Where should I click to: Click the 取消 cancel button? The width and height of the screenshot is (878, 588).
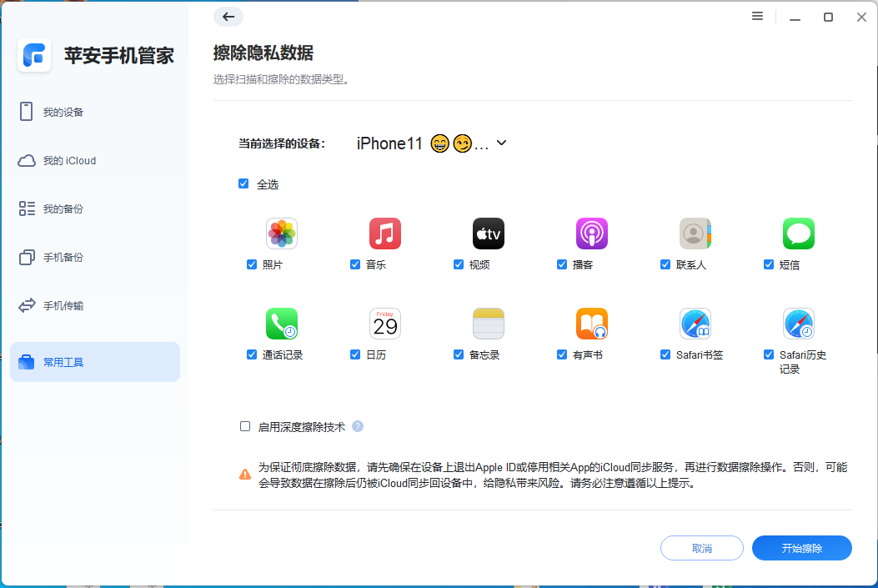coord(701,548)
